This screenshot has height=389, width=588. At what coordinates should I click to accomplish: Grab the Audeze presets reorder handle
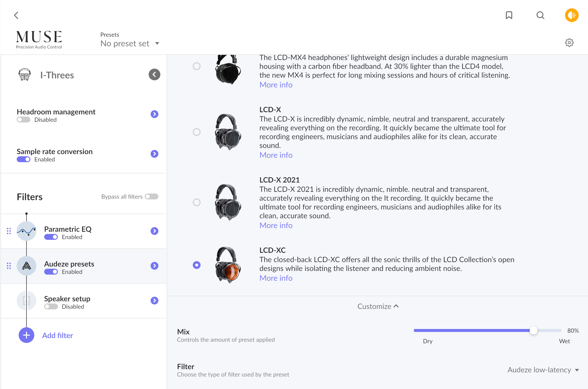(9, 266)
